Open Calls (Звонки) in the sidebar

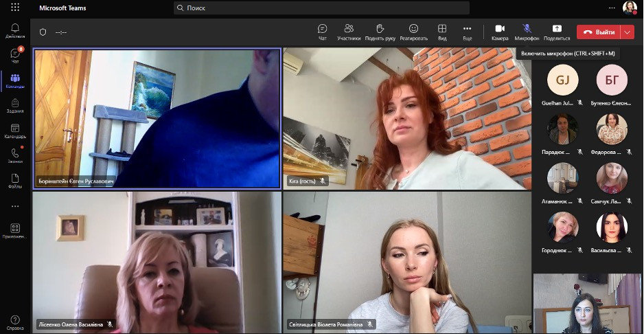pos(15,156)
